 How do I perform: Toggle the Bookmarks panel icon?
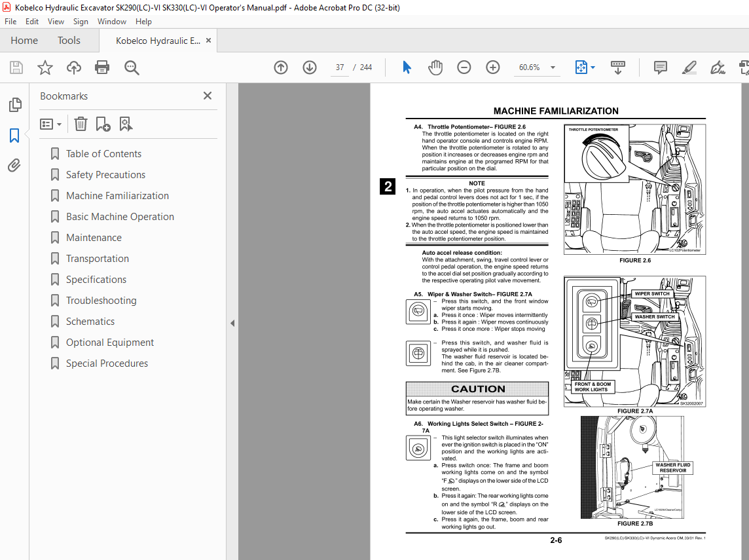click(14, 135)
